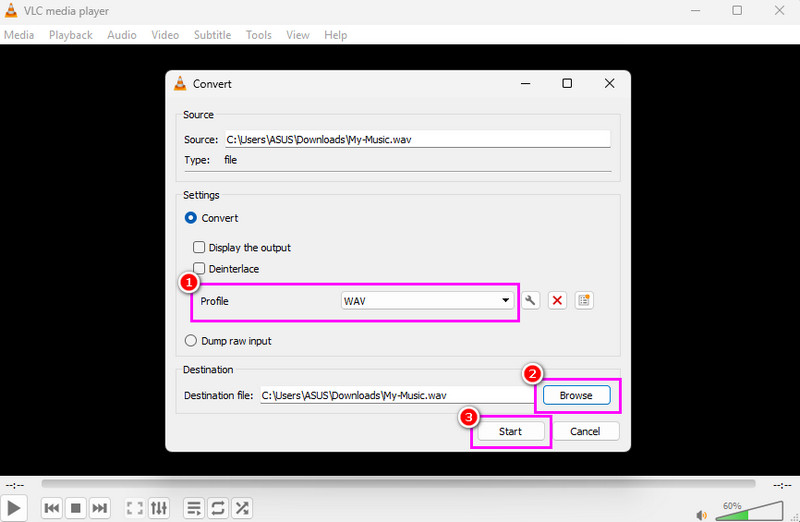
Task: Open the Audio menu
Action: tap(122, 35)
